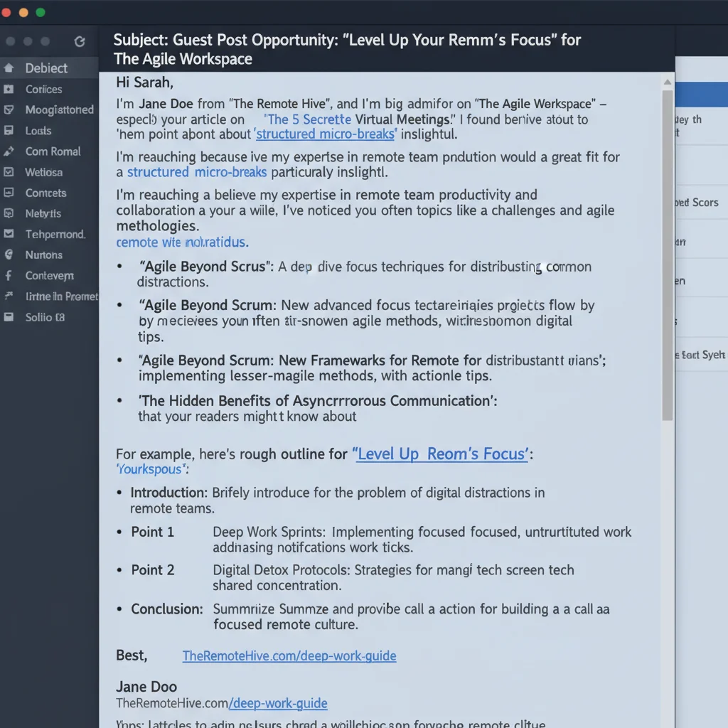
Task: Click 'structured micro-breaks' link in second paragraph
Action: point(197,172)
